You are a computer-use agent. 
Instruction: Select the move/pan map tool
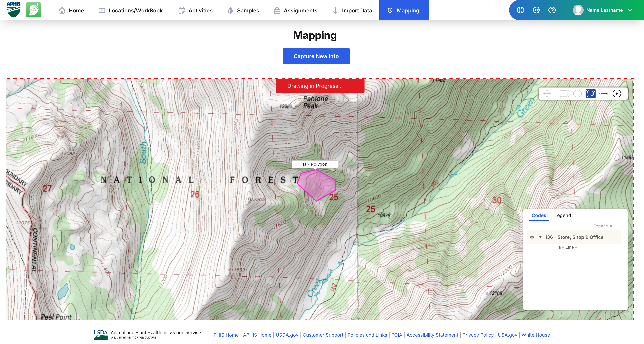[x=547, y=94]
